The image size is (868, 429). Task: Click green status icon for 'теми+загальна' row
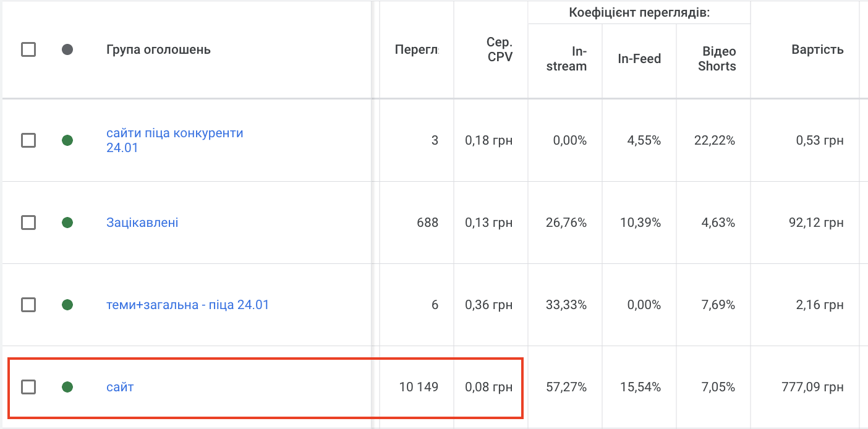pos(67,305)
